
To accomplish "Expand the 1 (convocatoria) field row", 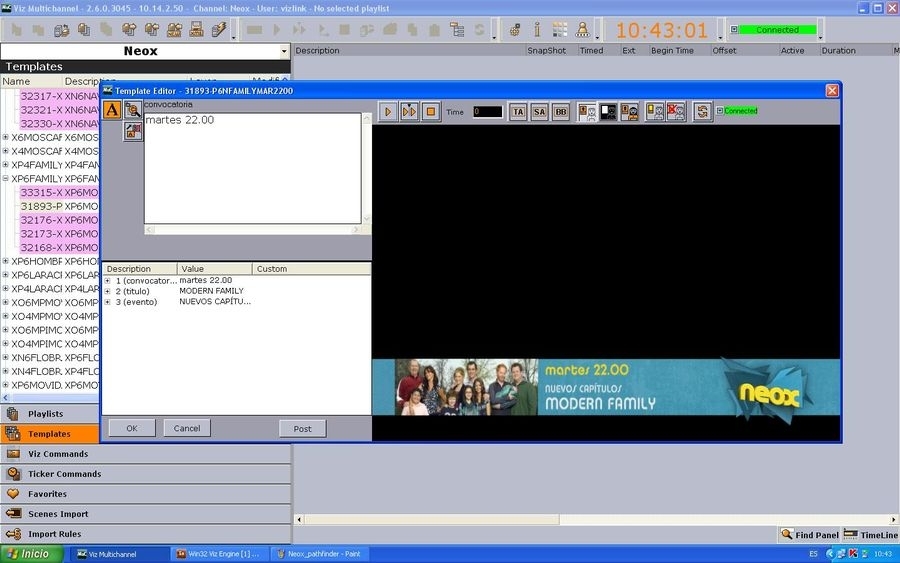I will [x=107, y=281].
